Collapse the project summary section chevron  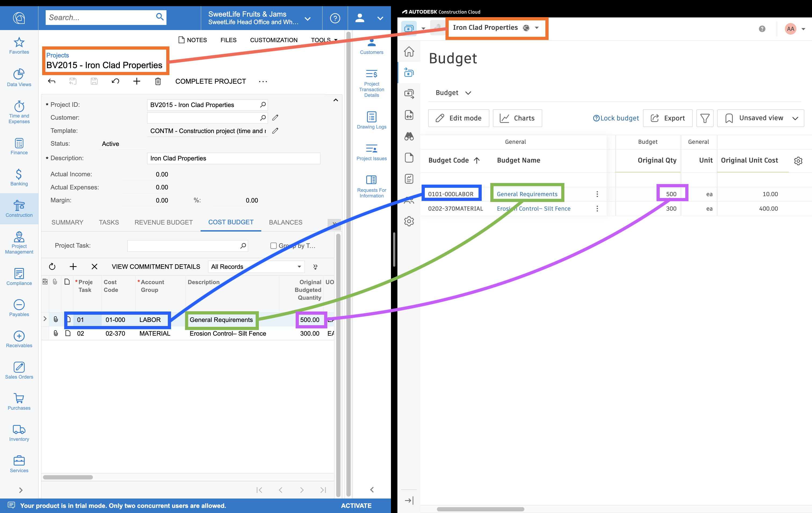(x=335, y=100)
